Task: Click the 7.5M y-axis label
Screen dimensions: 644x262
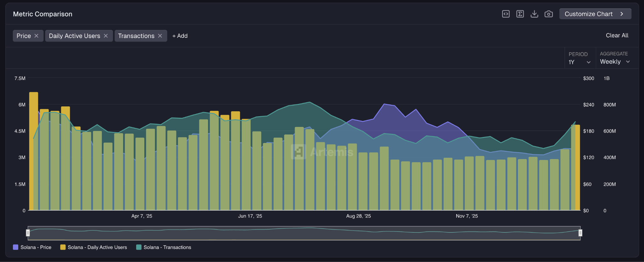Action: 20,78
